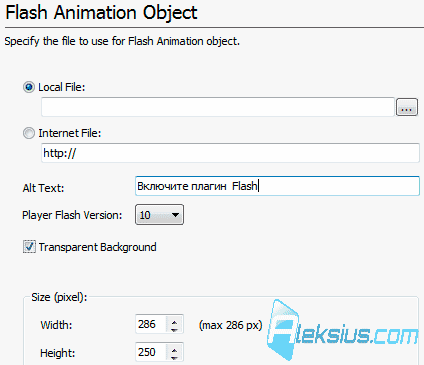This screenshot has height=365, width=424.
Task: Click the browse button with three dots
Action: [407, 107]
